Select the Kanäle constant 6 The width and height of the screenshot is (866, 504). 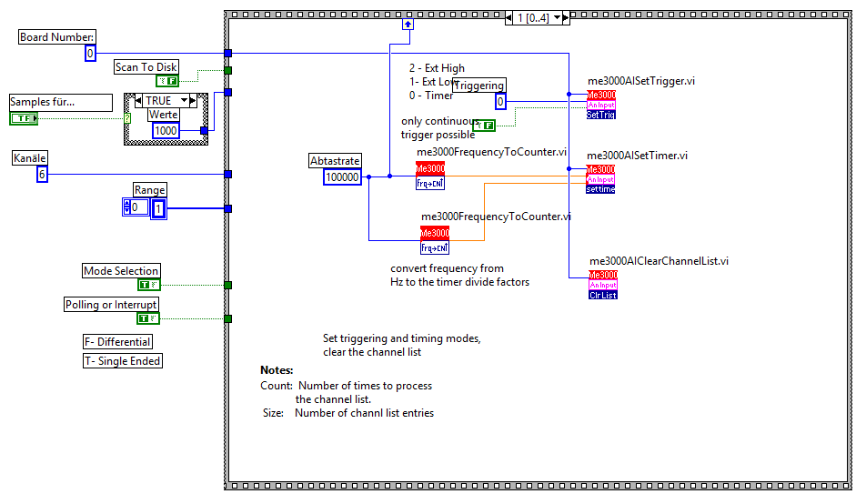pyautogui.click(x=42, y=175)
